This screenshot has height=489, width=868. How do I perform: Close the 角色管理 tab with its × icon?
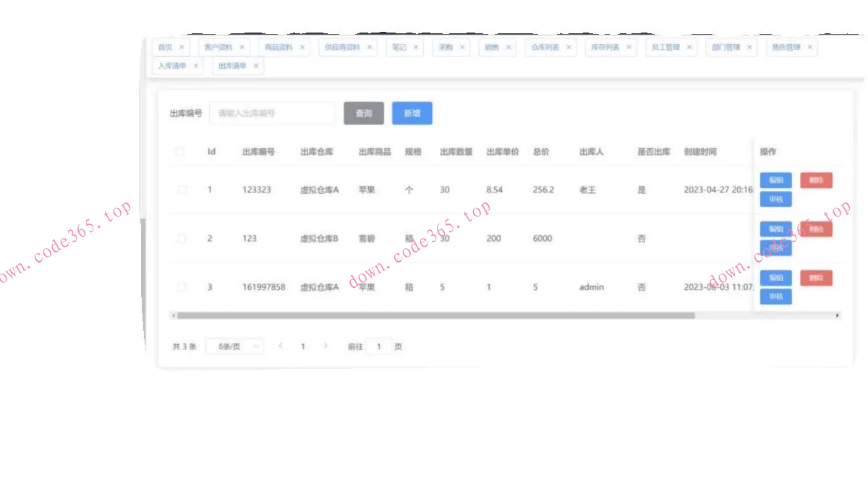coord(810,47)
